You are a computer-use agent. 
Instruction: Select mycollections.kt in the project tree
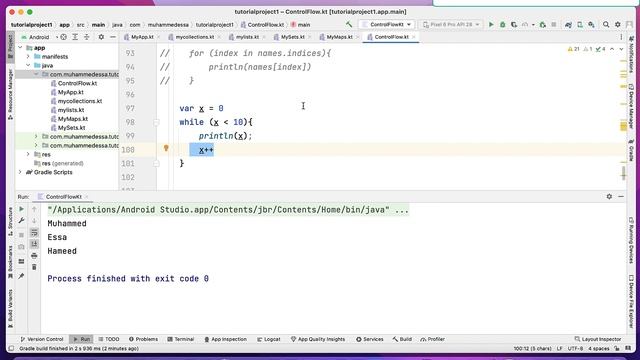[80, 101]
